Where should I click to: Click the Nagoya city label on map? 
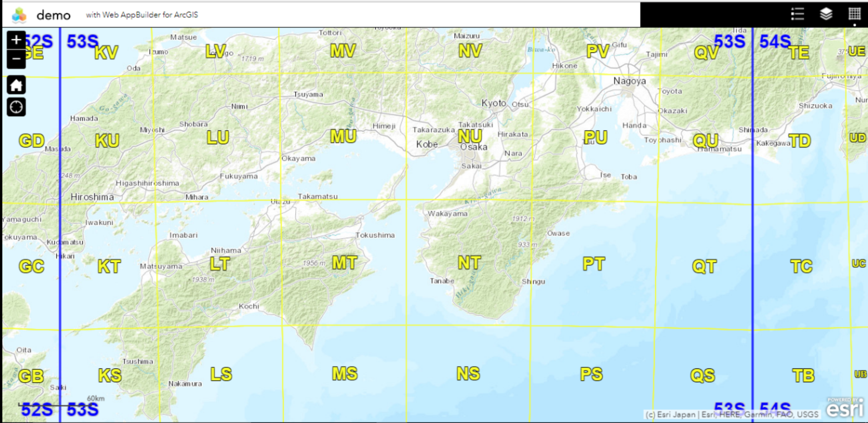[x=629, y=81]
